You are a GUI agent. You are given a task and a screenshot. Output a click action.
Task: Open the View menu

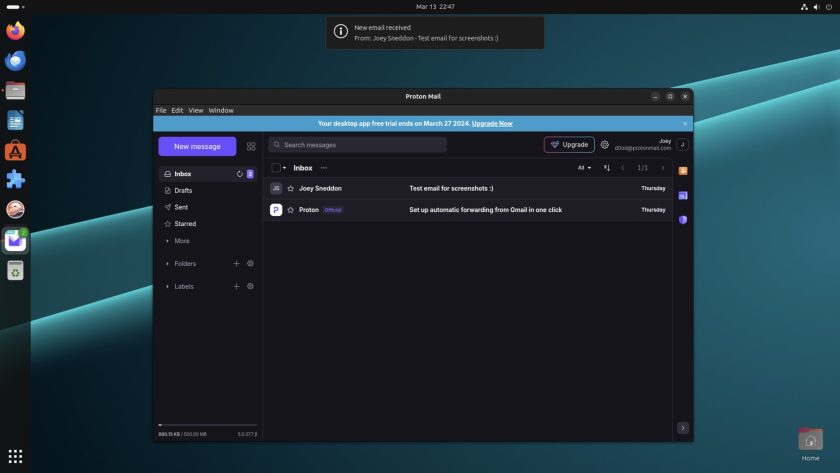196,110
